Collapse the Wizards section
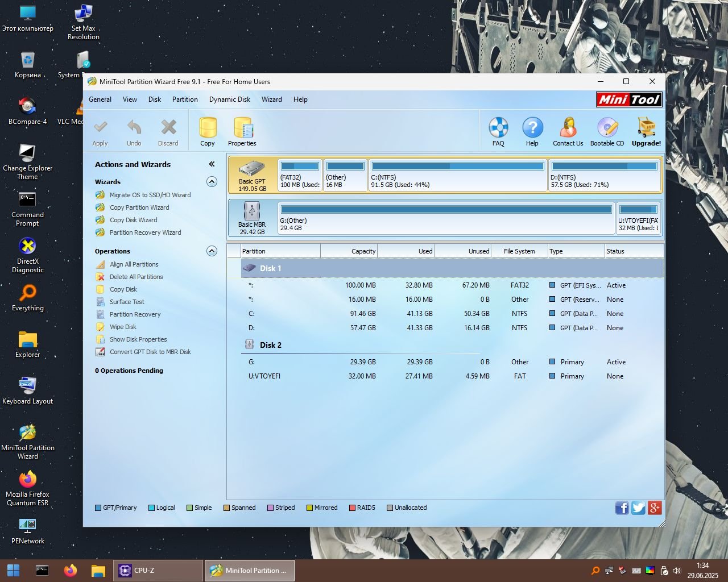This screenshot has height=582, width=728. coord(212,182)
